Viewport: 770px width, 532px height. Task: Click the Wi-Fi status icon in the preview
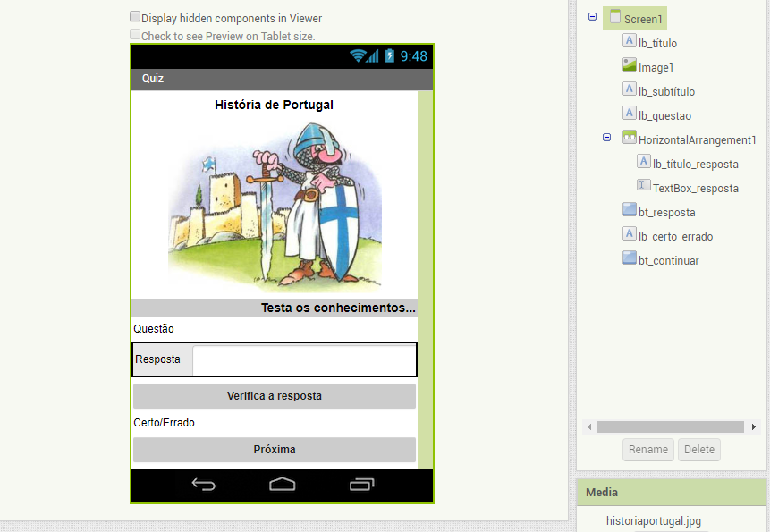pyautogui.click(x=358, y=56)
